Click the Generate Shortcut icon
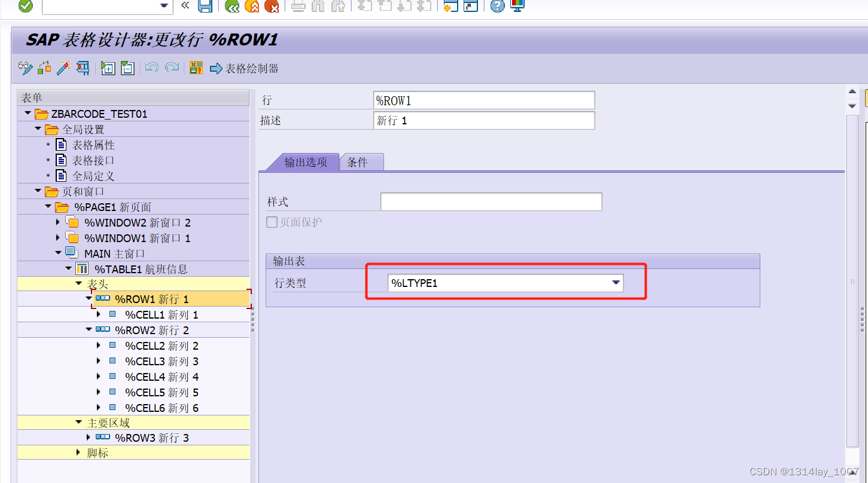Screen dimensions: 868x483 471,6
